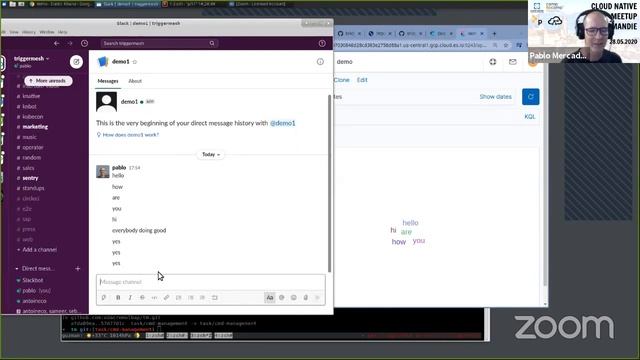Click Clone link in Kibana
The width and height of the screenshot is (640, 360).
tap(342, 80)
